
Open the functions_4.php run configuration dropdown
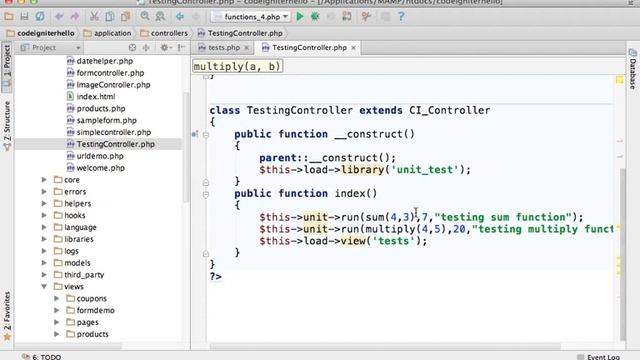251,17
